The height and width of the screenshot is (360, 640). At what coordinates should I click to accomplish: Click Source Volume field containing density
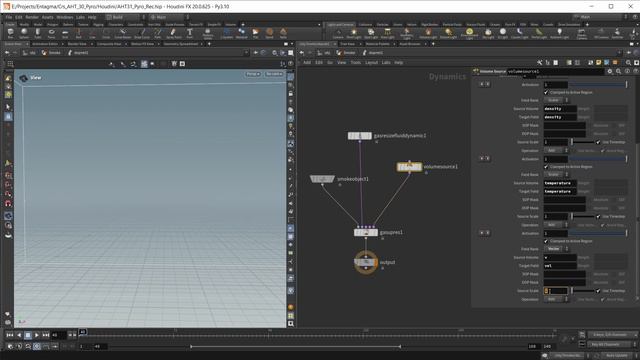click(560, 109)
